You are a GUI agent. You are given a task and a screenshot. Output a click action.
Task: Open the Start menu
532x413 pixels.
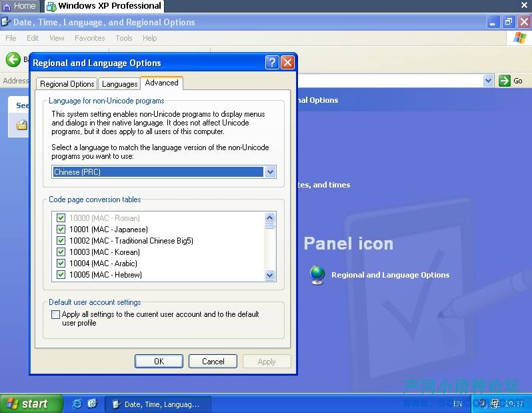(x=31, y=404)
